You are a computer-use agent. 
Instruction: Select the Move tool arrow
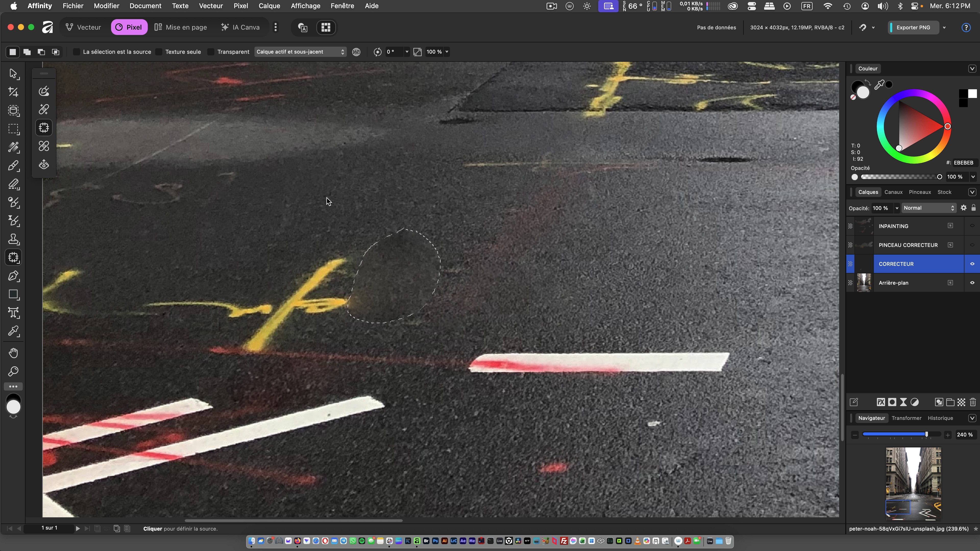point(13,73)
